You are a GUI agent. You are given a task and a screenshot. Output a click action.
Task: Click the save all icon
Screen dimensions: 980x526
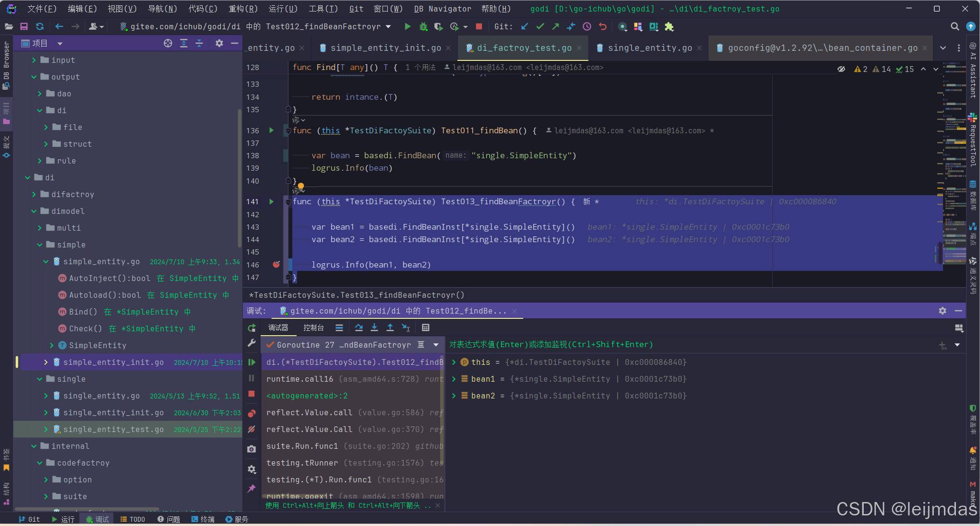pos(24,27)
